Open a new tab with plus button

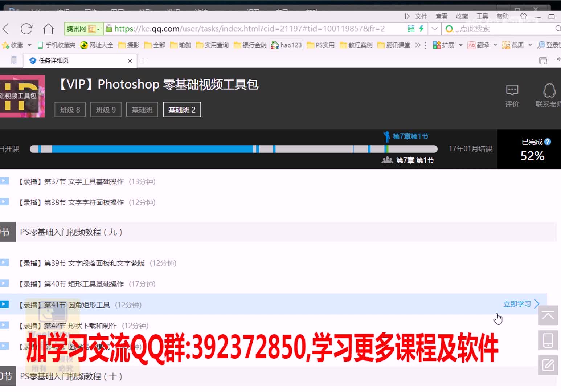point(144,61)
